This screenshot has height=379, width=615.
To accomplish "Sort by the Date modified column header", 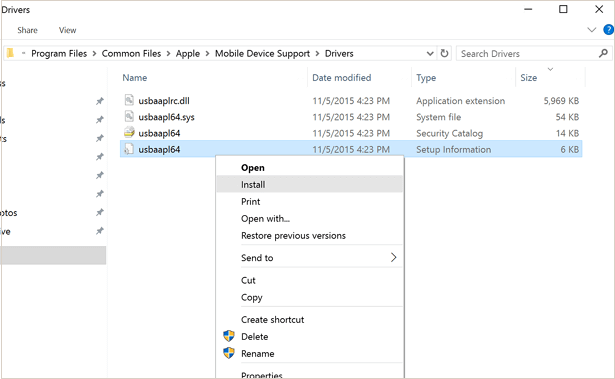I will point(342,78).
